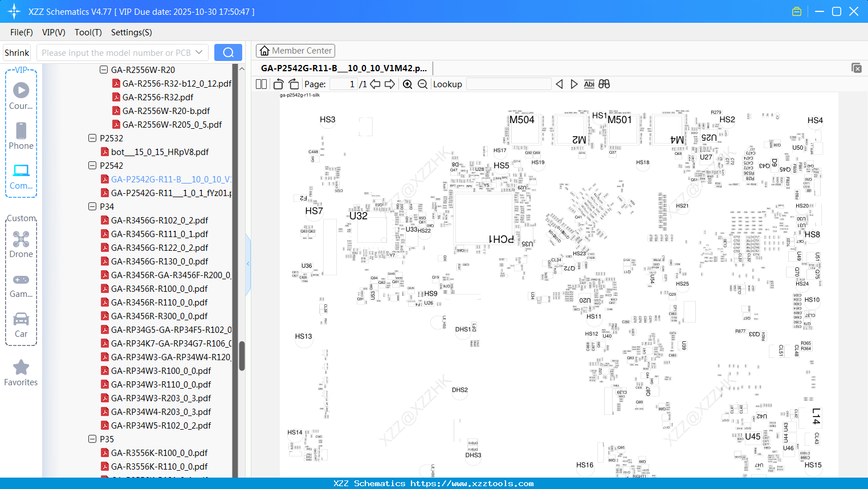Viewport: 868px width, 489px height.
Task: Zoom in on the schematic
Action: (x=407, y=84)
